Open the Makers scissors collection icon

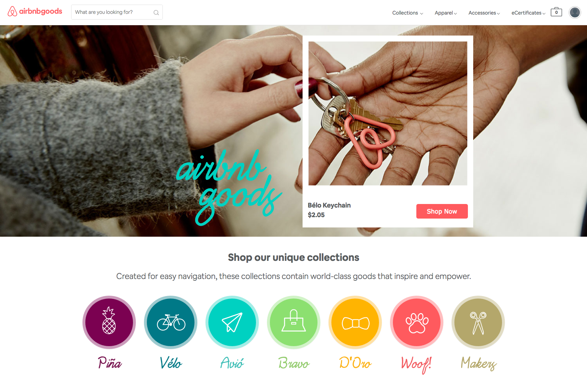click(x=478, y=322)
